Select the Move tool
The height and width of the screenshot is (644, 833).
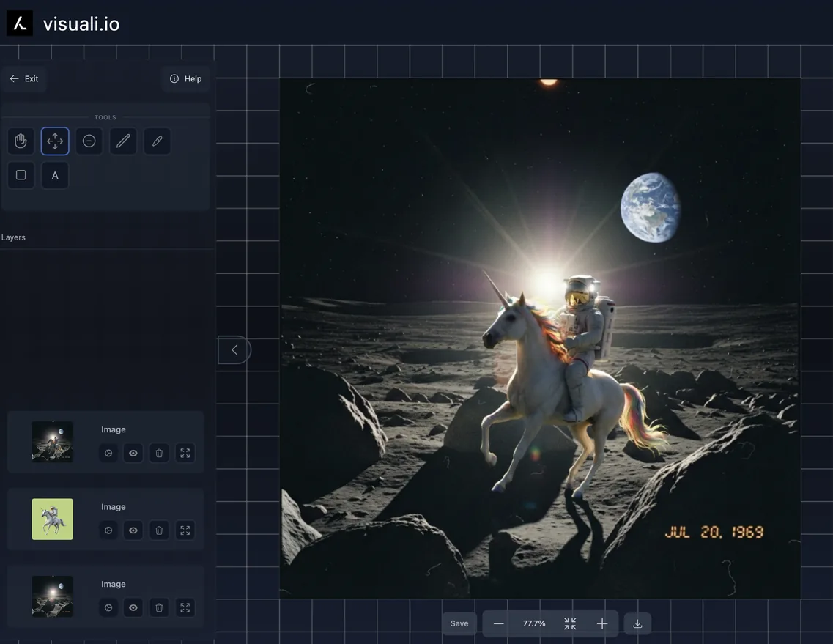coord(55,140)
